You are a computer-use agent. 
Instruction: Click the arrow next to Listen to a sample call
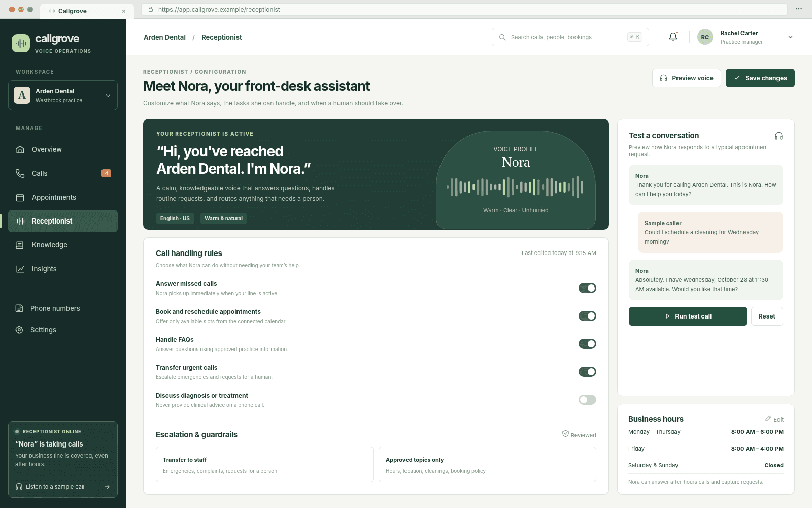pos(107,487)
